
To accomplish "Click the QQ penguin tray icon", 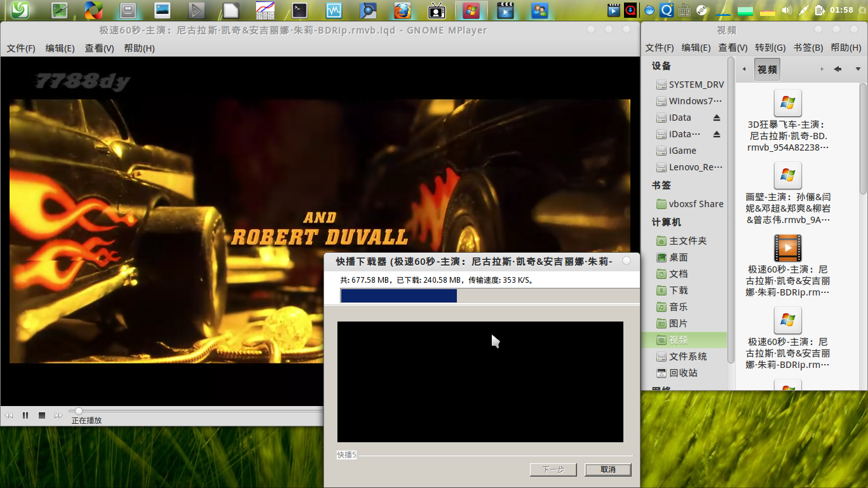I will [649, 10].
